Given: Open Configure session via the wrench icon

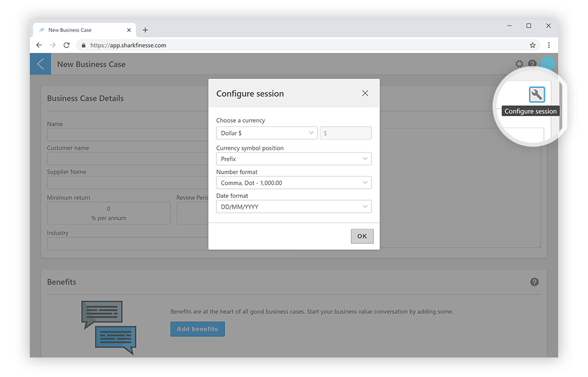Looking at the screenshot, I should (x=536, y=94).
